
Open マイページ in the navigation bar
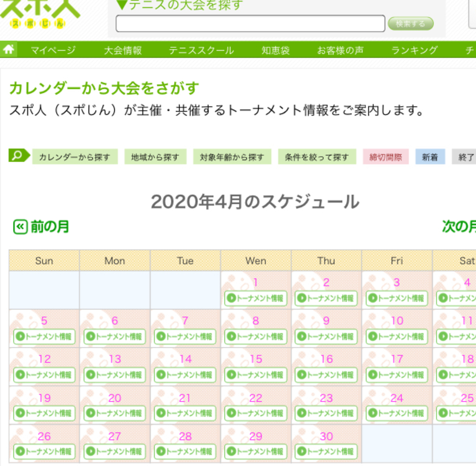(x=53, y=50)
